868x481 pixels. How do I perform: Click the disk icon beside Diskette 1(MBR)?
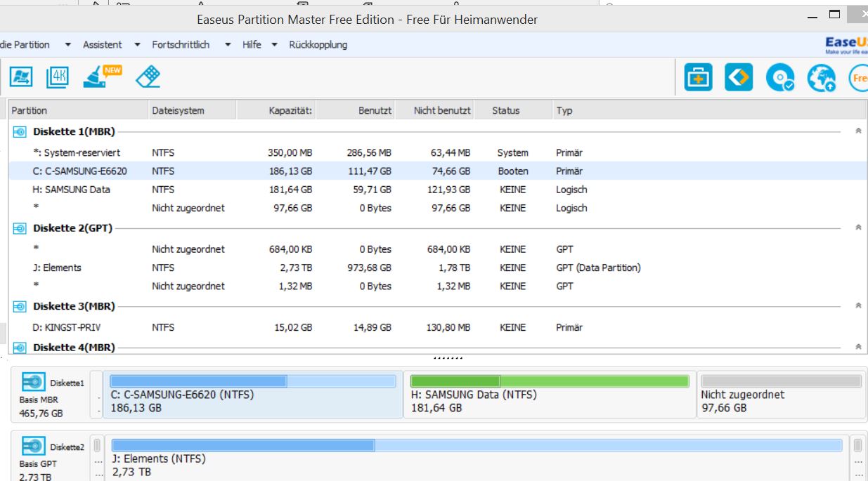coord(20,131)
